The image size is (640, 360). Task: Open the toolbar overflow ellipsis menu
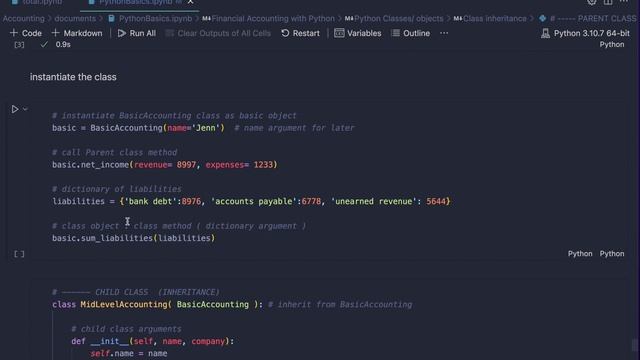point(444,33)
